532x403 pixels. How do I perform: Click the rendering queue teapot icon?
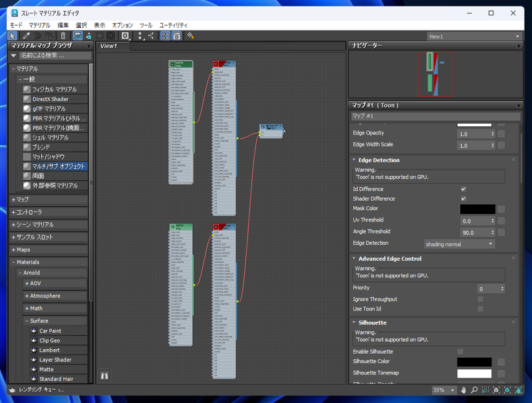tap(12, 390)
